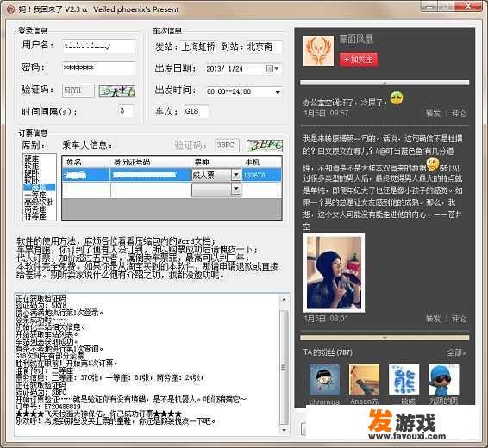Viewport: 488px width, 448px height.
Task: Click 评论 under the 09:57 post
Action: click(x=459, y=114)
